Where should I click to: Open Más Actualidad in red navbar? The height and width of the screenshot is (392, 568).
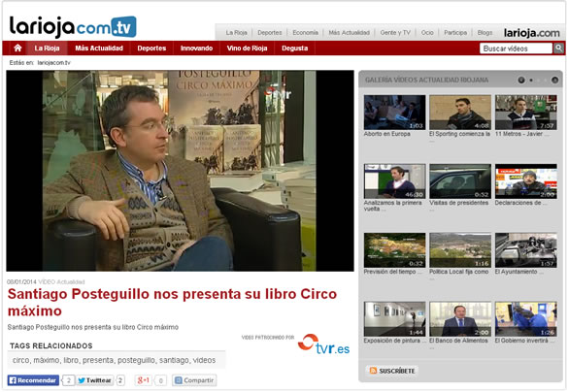(99, 49)
